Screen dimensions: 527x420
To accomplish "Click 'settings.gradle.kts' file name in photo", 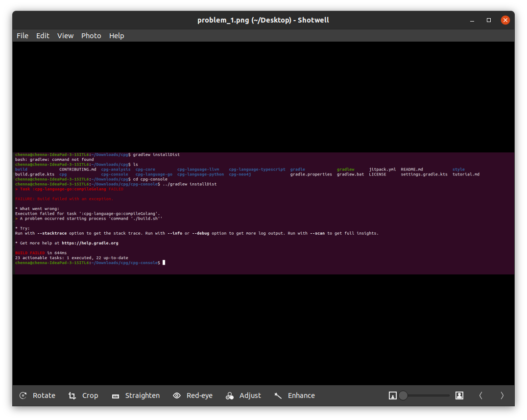I will click(424, 174).
